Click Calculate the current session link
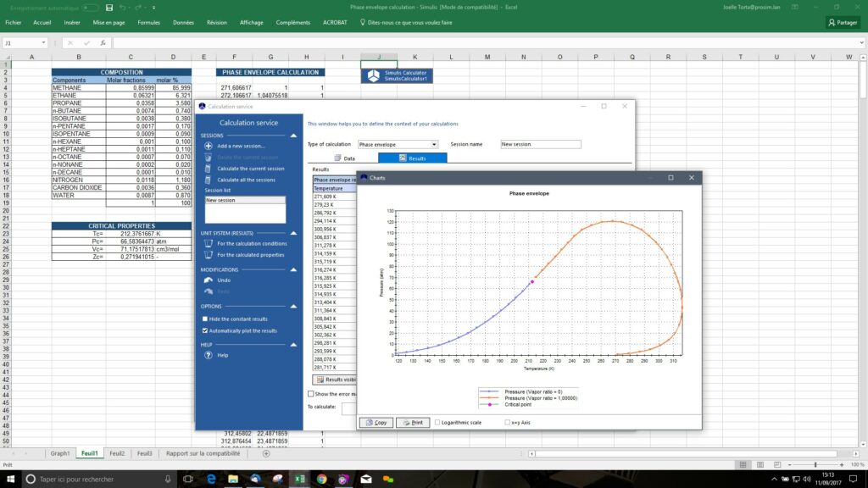Image resolution: width=868 pixels, height=488 pixels. (x=251, y=169)
